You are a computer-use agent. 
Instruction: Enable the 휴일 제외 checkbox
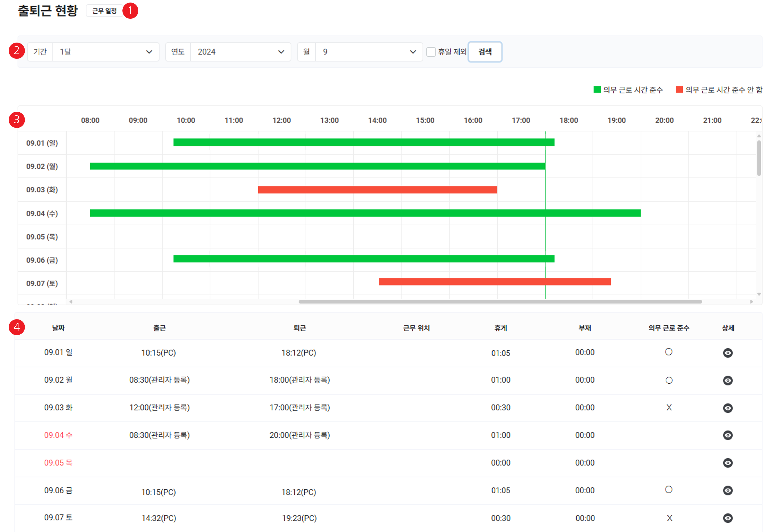(x=431, y=52)
